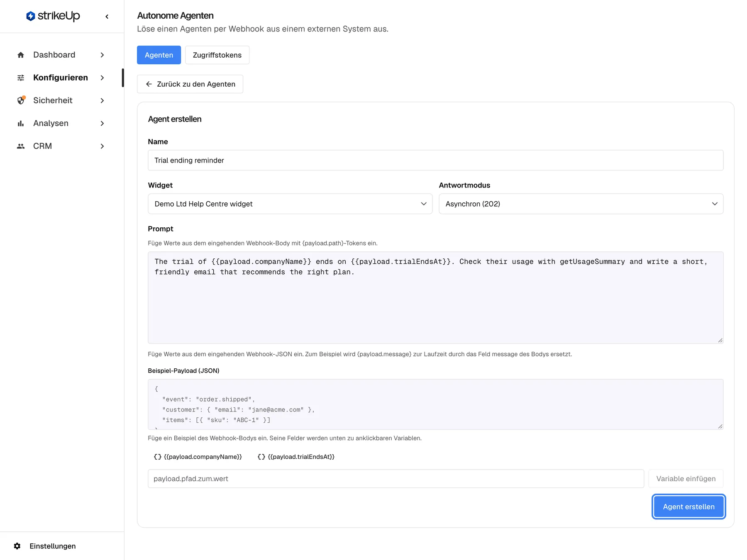This screenshot has height=560, width=747.
Task: Open the Analysen sidebar item
Action: click(x=61, y=123)
